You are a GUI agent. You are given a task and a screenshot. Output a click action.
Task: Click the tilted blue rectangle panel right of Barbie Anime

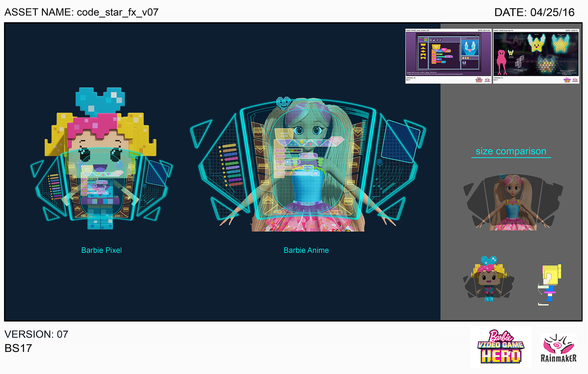[x=401, y=141]
